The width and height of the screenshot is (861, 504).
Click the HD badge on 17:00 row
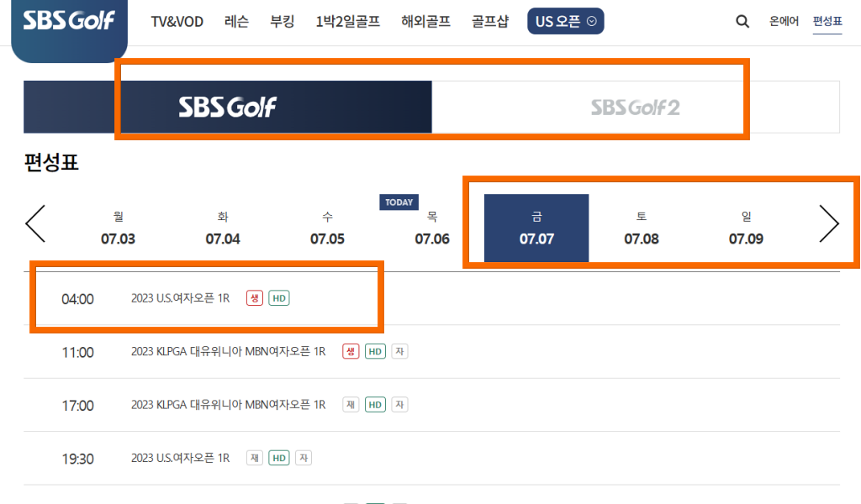[x=375, y=405]
